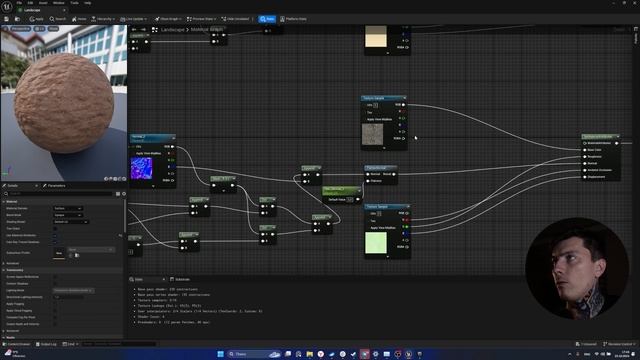Click the preview mesh shape icons in viewport corner
Viewport: 640px width, 360px height.
pyautogui.click(x=115, y=179)
